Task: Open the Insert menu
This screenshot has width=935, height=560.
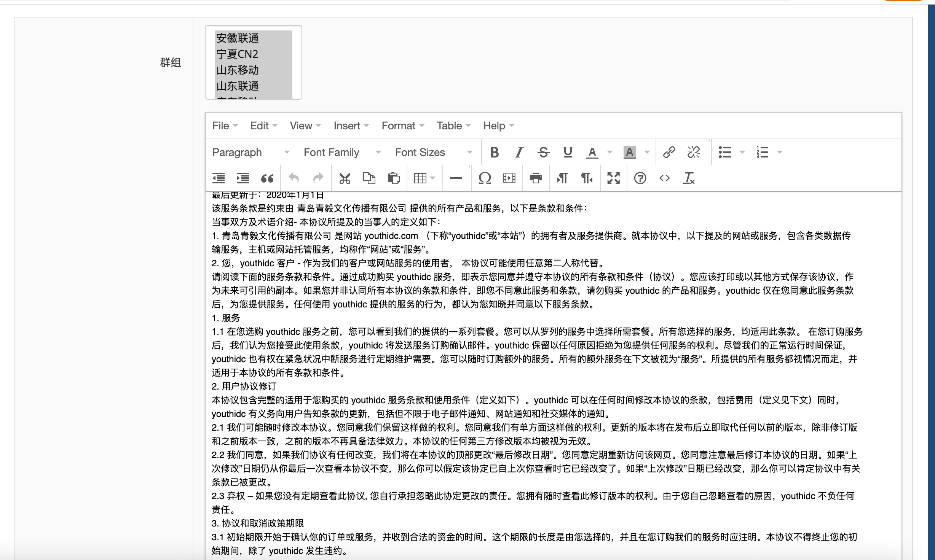Action: [x=351, y=126]
